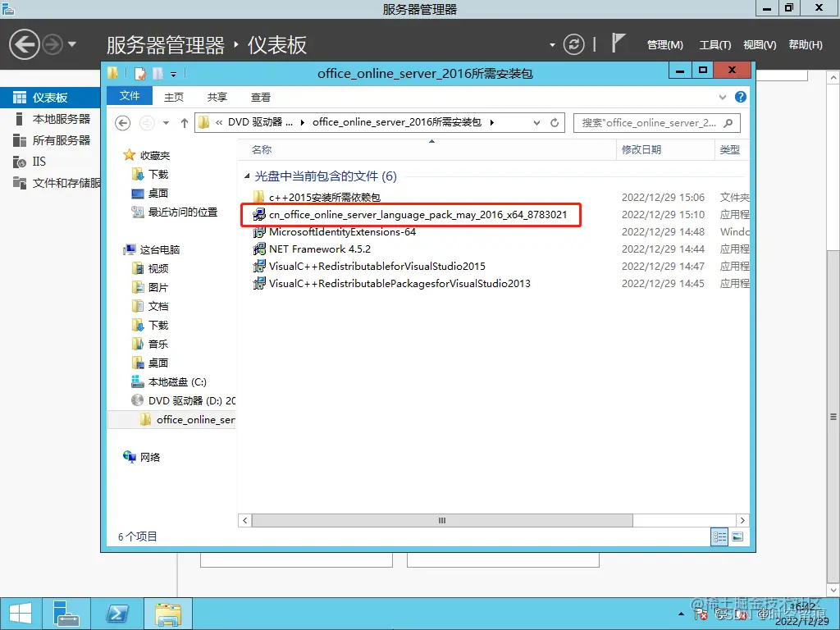Collapse 光盘中当前包含的文件 group
The width and height of the screenshot is (840, 630).
pos(247,176)
